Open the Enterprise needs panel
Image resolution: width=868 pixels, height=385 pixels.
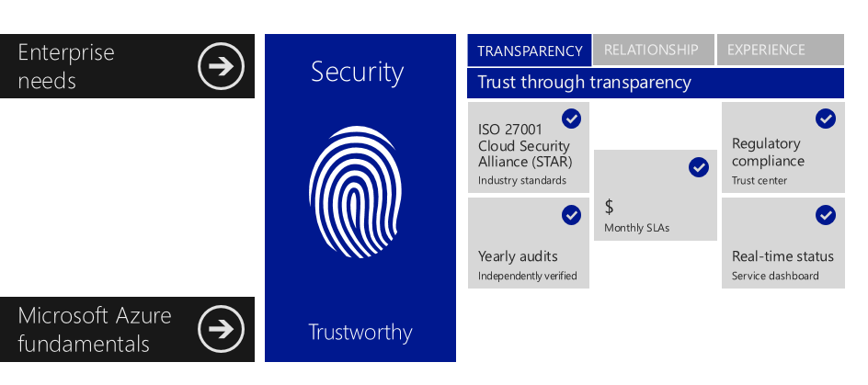click(x=127, y=66)
